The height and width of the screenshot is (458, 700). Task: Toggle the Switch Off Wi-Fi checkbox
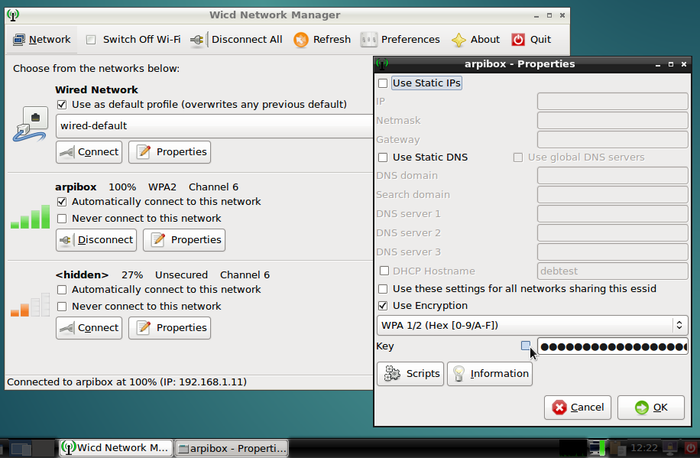(x=91, y=40)
